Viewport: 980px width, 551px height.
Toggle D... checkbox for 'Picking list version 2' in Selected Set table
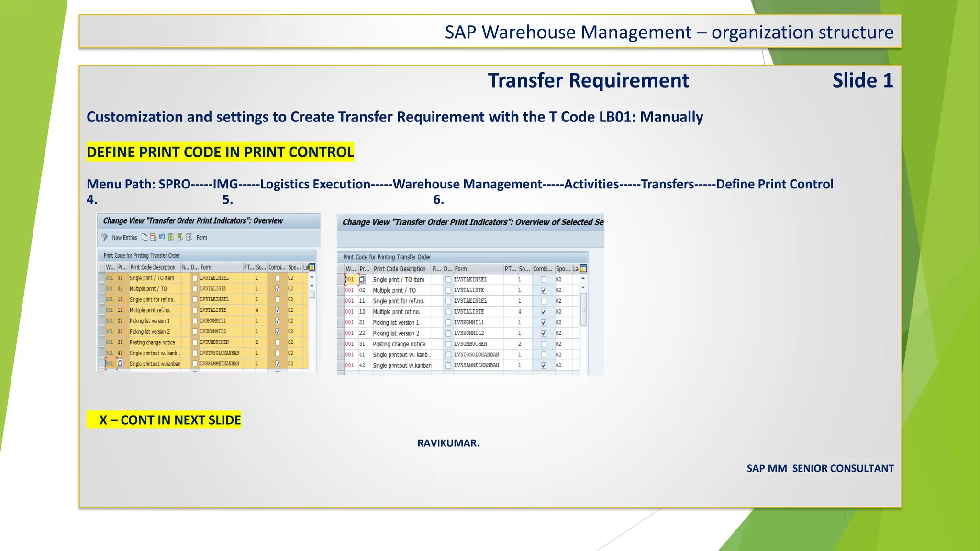pos(448,333)
